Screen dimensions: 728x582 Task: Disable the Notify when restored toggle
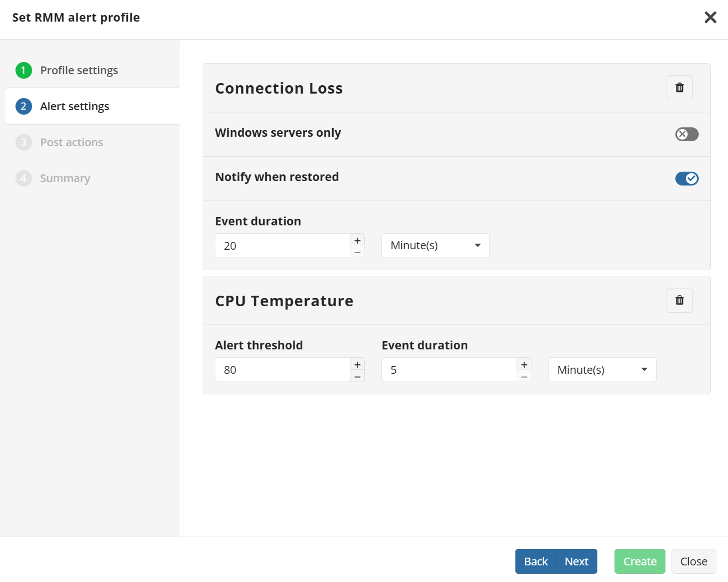coord(686,178)
